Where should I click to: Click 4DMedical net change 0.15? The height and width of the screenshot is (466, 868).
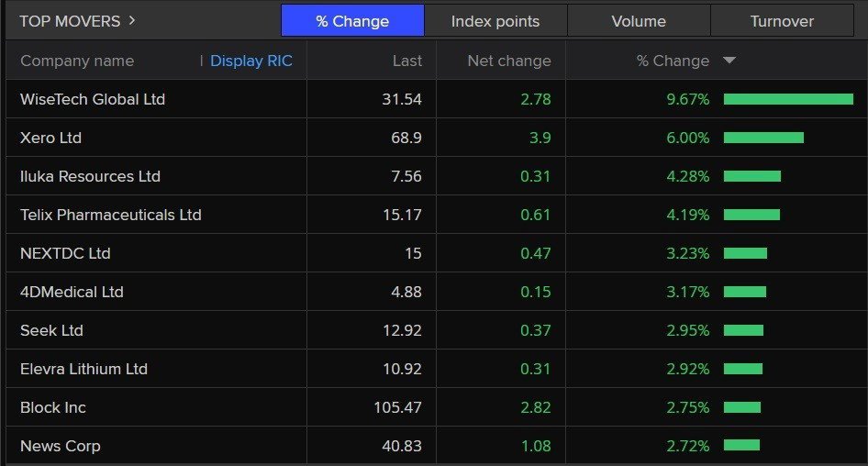(x=536, y=292)
